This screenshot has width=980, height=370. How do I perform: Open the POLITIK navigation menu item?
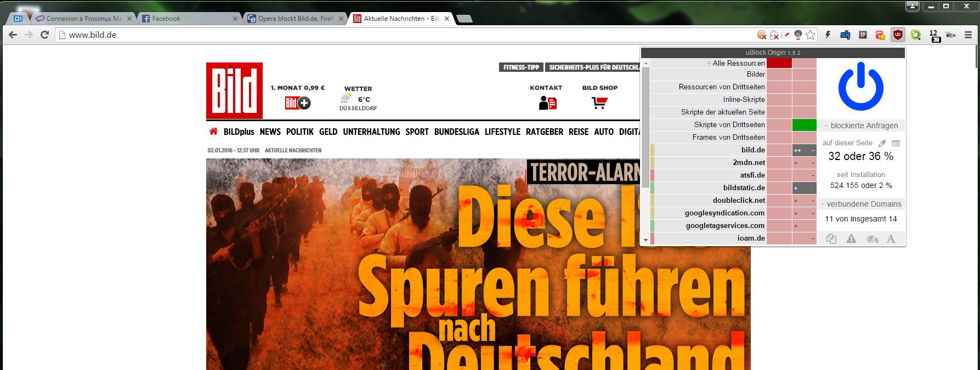coord(300,132)
